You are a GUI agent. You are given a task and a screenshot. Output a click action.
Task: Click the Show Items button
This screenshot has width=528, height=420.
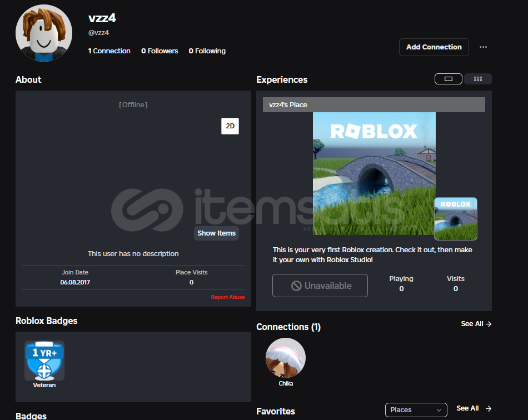[217, 233]
